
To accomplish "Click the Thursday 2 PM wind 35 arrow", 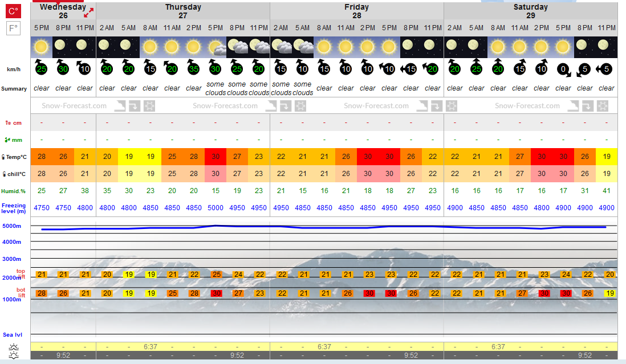I will 193,67.
